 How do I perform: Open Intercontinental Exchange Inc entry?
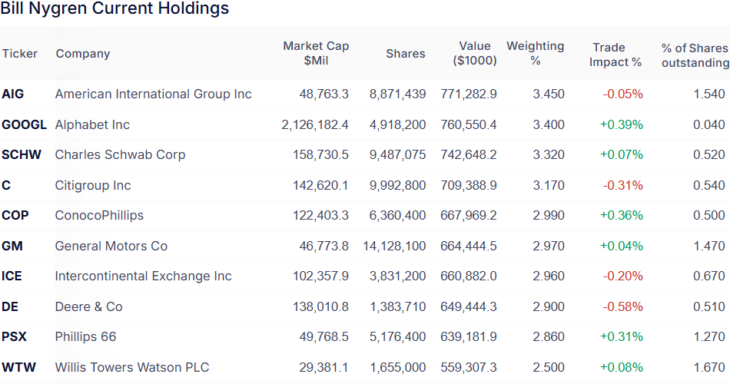pos(143,276)
